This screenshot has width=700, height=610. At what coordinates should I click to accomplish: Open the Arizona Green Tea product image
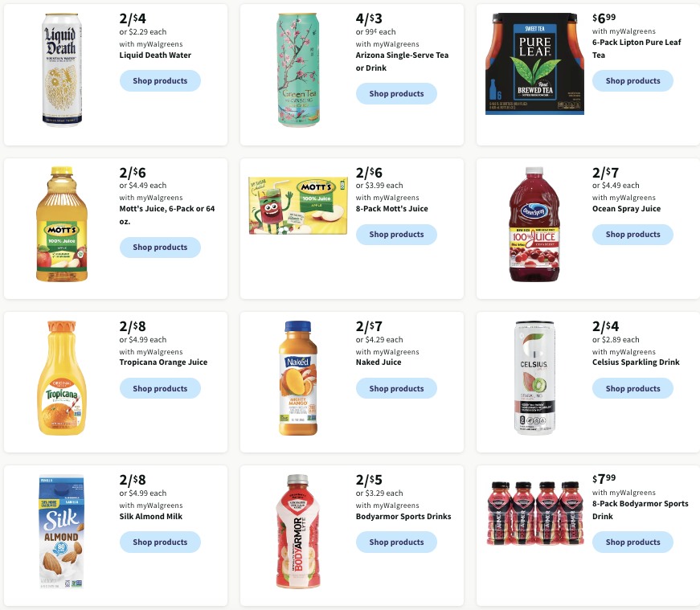pos(298,70)
